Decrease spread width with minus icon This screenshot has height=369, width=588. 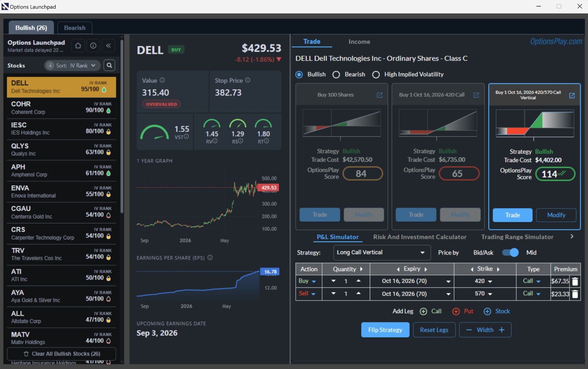pos(469,330)
